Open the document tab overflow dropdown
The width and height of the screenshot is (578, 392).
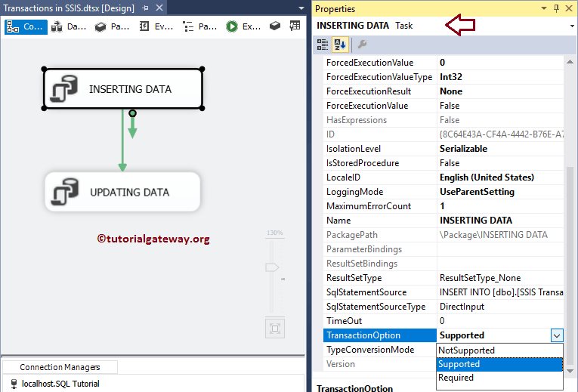point(301,8)
